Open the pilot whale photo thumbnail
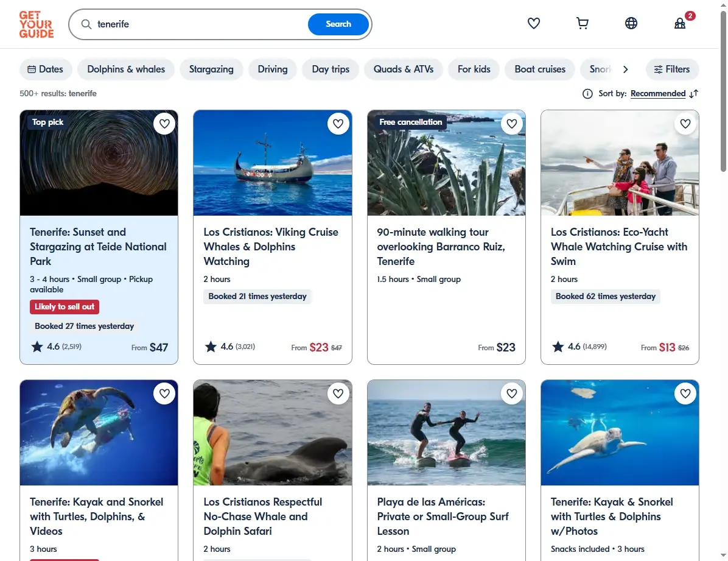Image resolution: width=728 pixels, height=561 pixels. (273, 432)
